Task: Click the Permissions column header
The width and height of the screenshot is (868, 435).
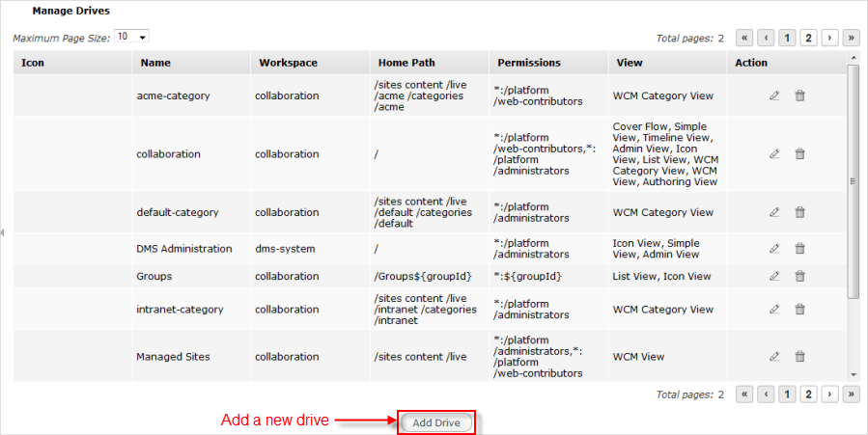Action: [x=548, y=63]
